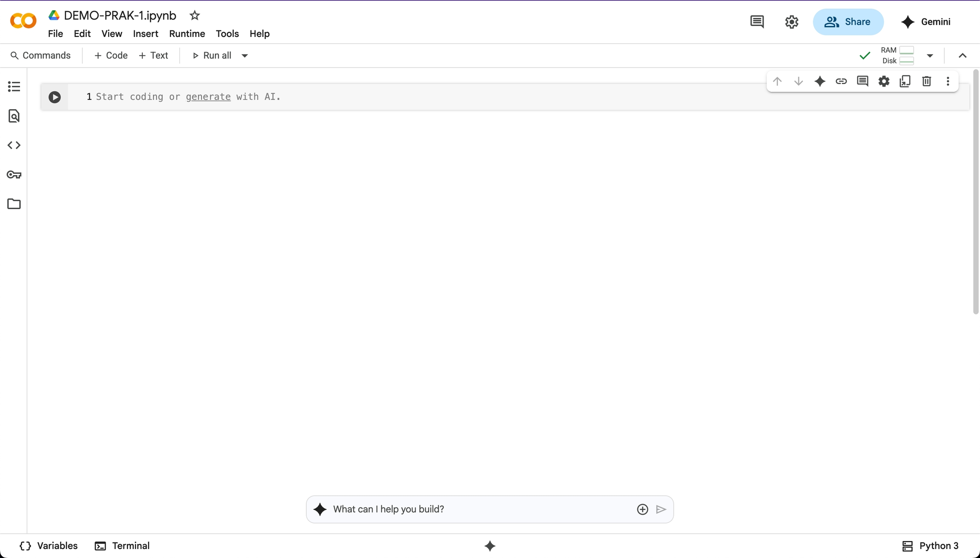Open the code snippets panel
The height and width of the screenshot is (558, 980).
(x=14, y=145)
